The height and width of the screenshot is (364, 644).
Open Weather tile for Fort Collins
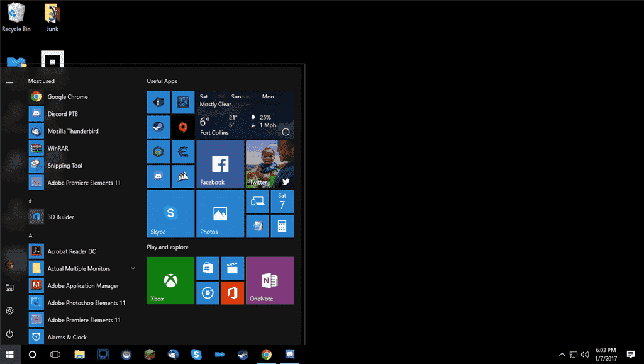(x=245, y=115)
